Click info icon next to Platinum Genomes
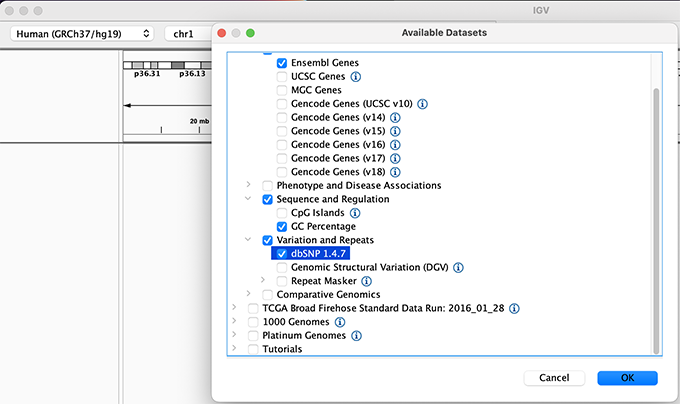 tap(356, 336)
